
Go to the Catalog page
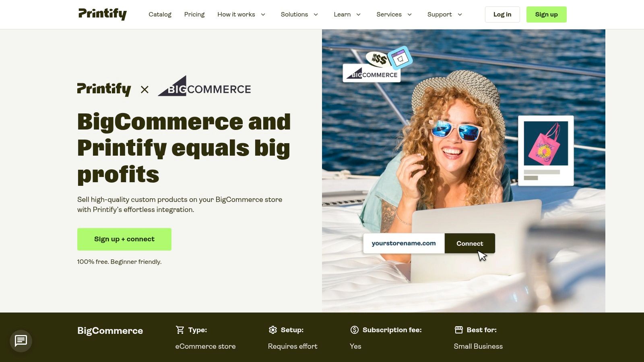160,14
